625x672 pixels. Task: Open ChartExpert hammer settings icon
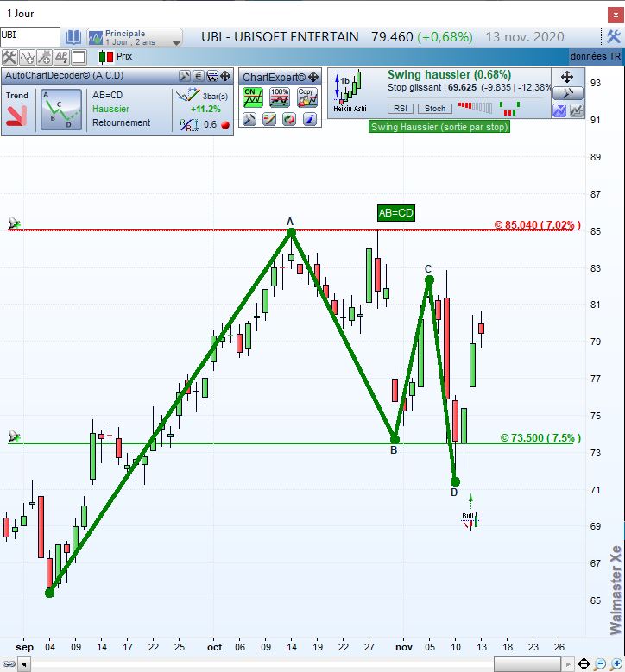[x=249, y=119]
